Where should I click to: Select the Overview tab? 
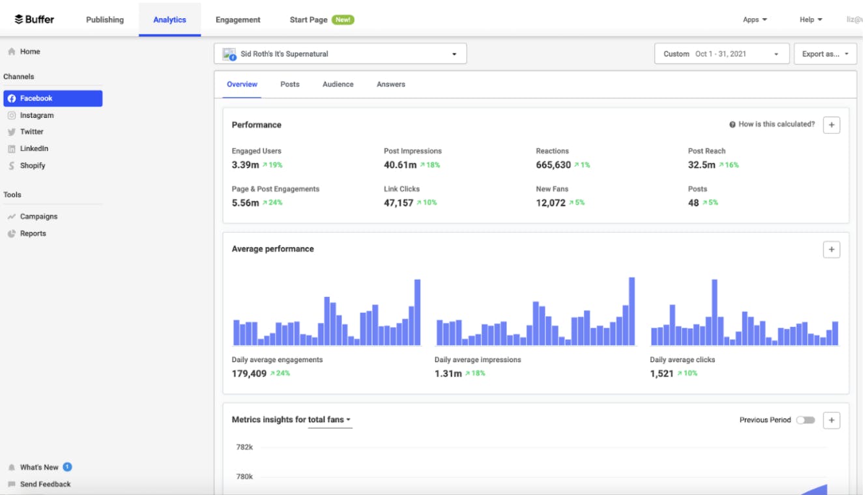point(242,85)
